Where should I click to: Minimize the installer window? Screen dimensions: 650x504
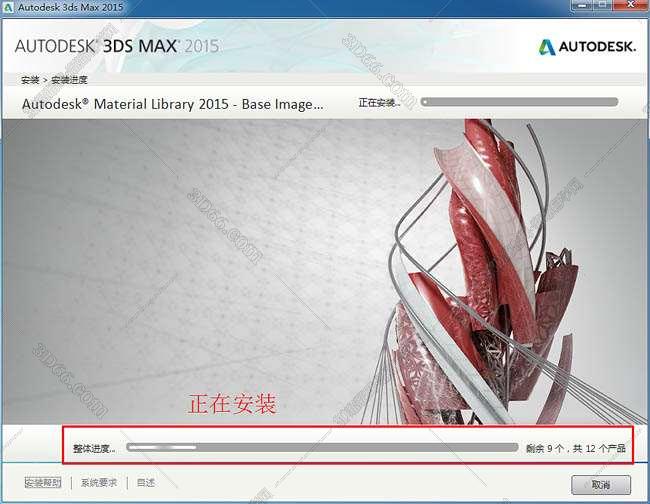click(582, 5)
